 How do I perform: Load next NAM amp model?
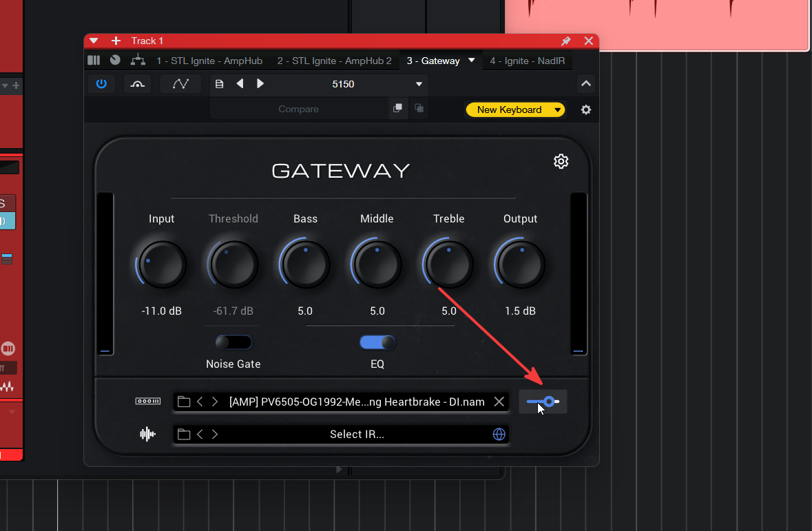pyautogui.click(x=215, y=402)
